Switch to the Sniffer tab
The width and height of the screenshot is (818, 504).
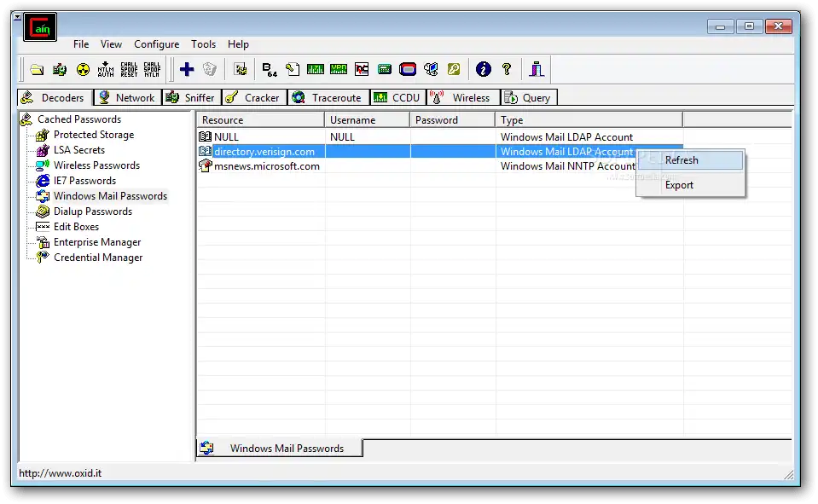[x=191, y=97]
